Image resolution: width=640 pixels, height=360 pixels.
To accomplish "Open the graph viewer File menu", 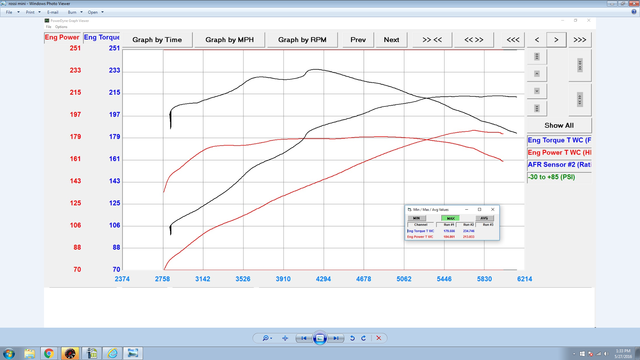I will point(48,27).
